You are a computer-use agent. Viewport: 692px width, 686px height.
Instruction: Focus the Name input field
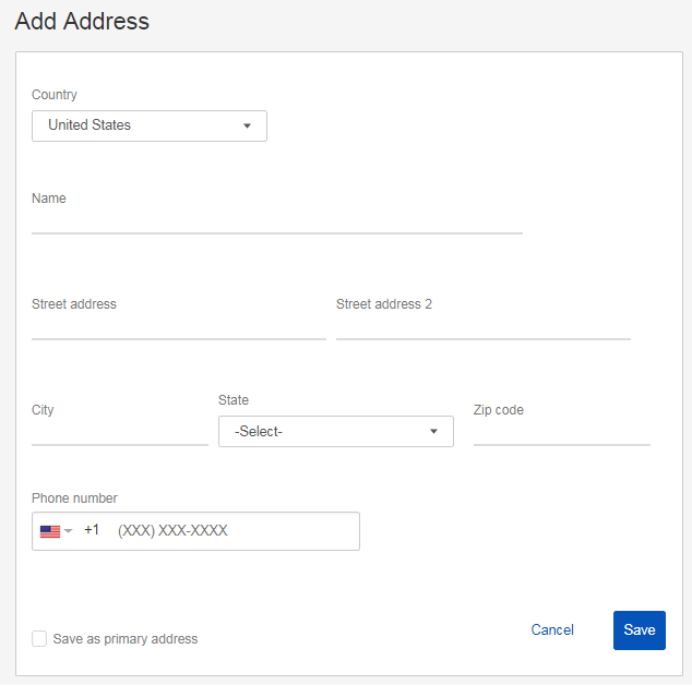[276, 221]
